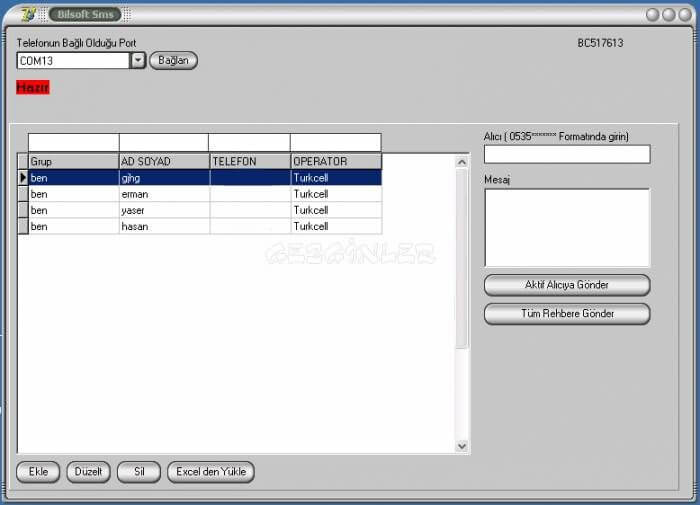Screen dimensions: 700x505
Task: Click the Ekle add button
Action: 38,472
